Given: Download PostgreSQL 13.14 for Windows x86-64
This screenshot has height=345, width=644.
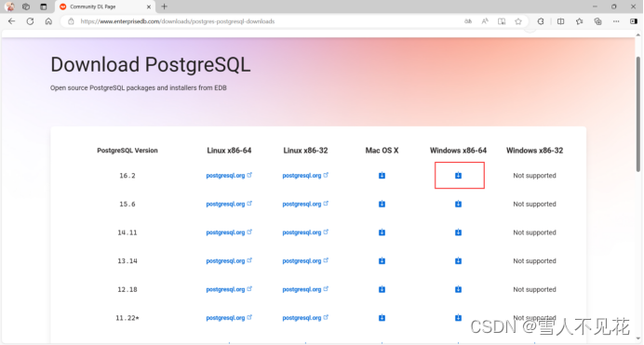Looking at the screenshot, I should click(x=458, y=261).
